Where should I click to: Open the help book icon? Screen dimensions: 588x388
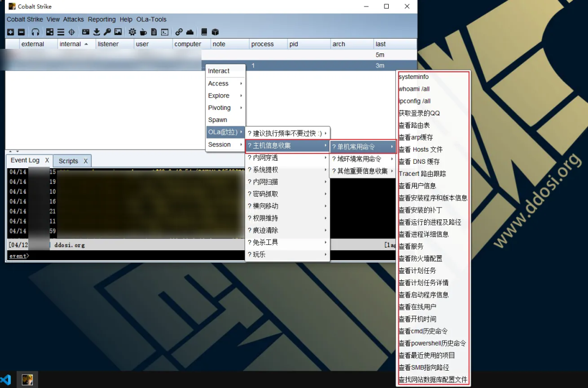click(204, 32)
